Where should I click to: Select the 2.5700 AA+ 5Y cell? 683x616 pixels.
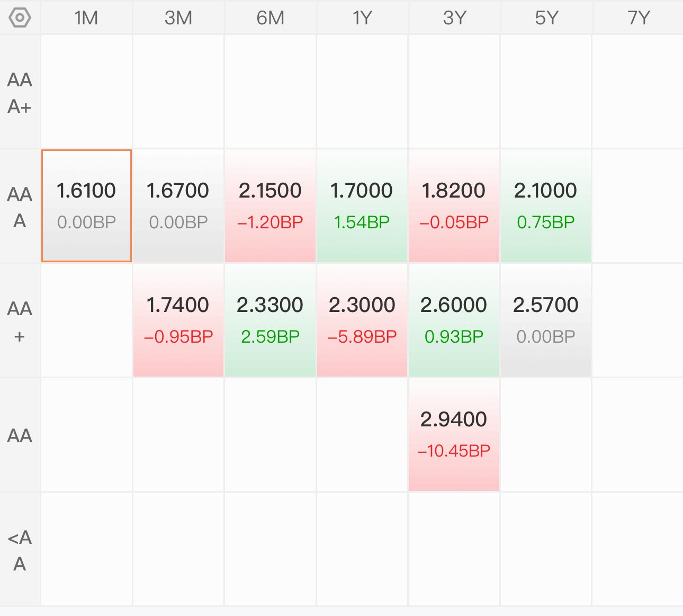pyautogui.click(x=545, y=320)
